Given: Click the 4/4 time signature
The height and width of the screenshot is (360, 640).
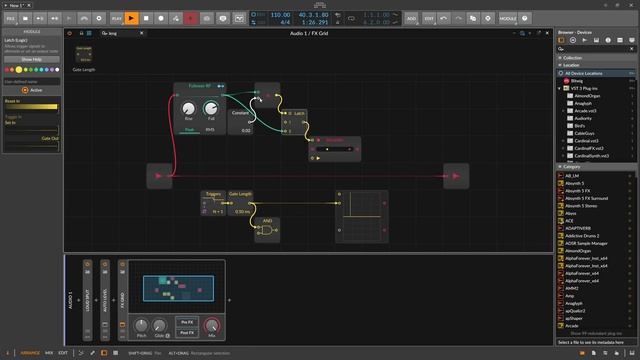Looking at the screenshot, I should (x=285, y=22).
